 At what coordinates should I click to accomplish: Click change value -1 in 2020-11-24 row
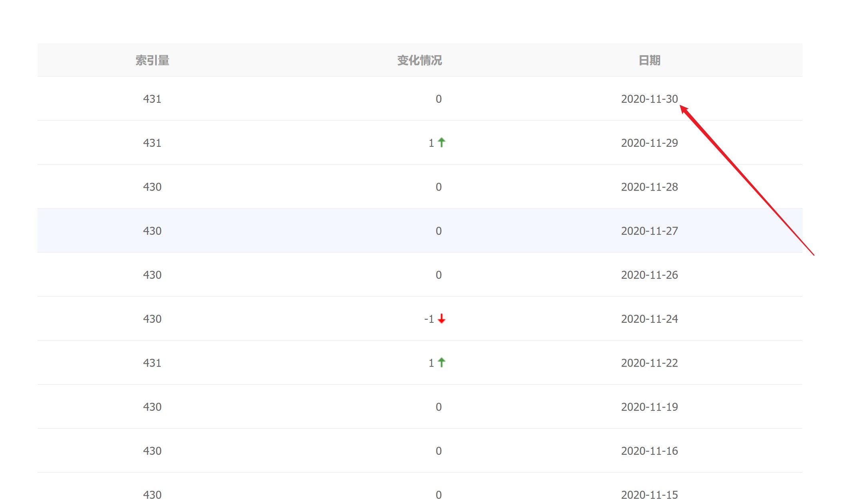click(429, 319)
